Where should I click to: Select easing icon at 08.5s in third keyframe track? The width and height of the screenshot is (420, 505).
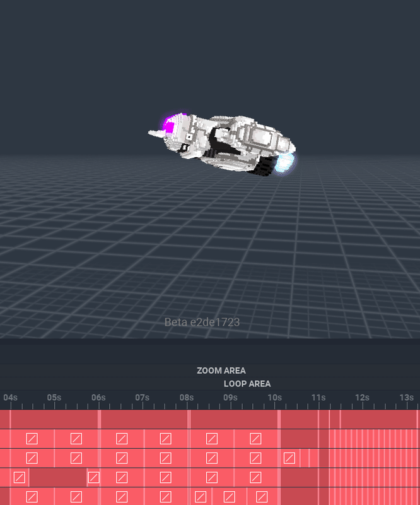[212, 477]
